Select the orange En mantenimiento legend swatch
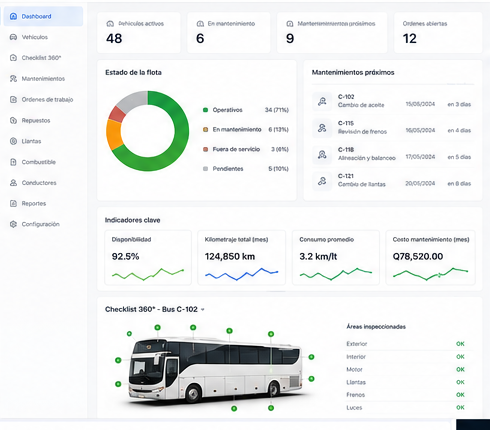 [206, 129]
